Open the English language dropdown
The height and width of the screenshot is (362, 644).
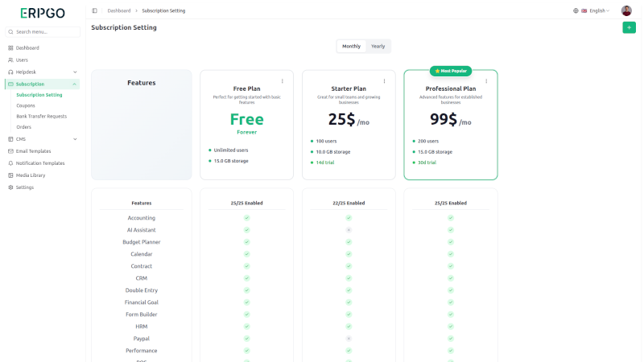592,10
